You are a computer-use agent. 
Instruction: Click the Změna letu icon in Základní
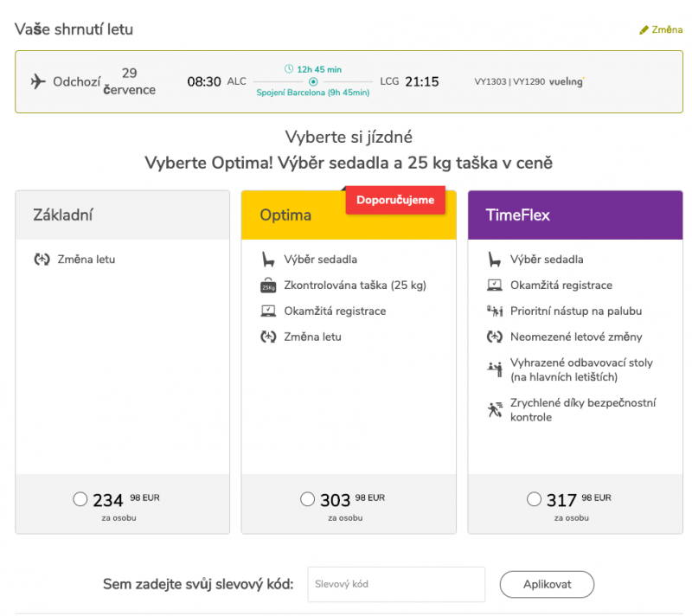[x=42, y=260]
